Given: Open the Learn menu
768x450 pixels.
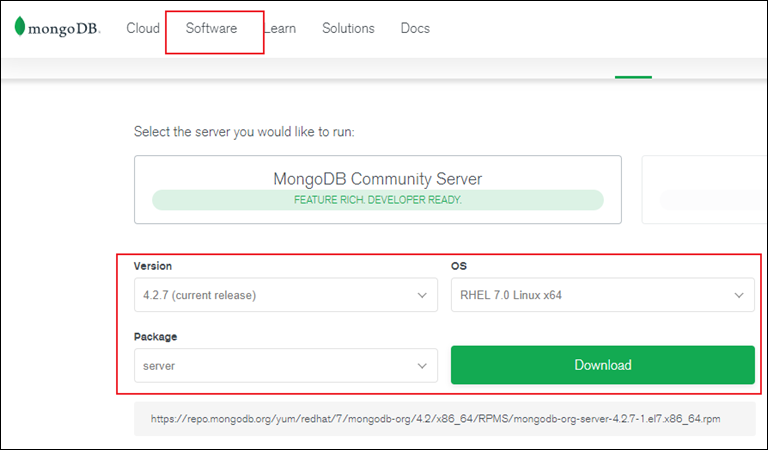Looking at the screenshot, I should [280, 28].
